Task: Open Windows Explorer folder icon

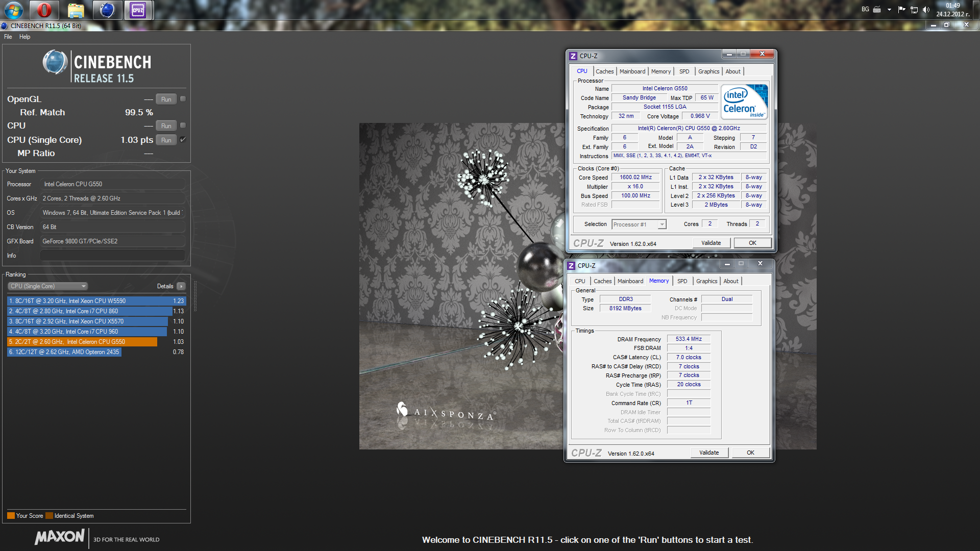Action: click(x=76, y=10)
